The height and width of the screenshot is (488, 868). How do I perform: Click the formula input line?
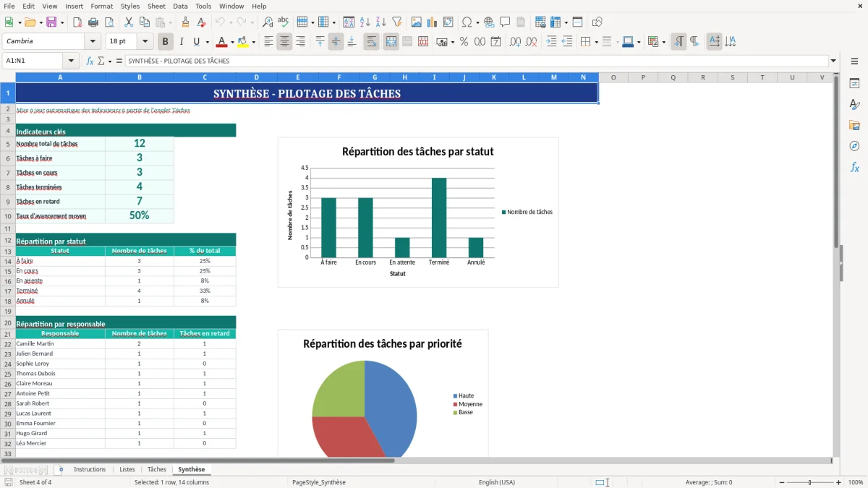[477, 61]
